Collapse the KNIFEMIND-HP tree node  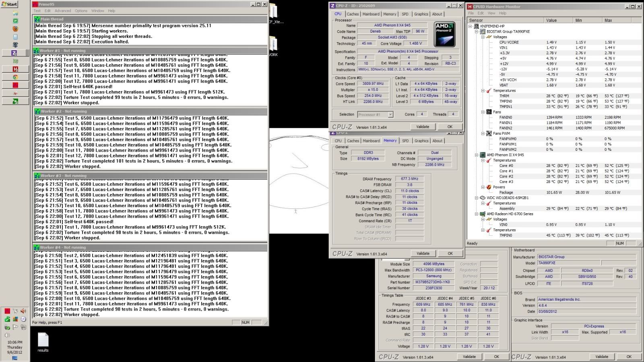471,26
